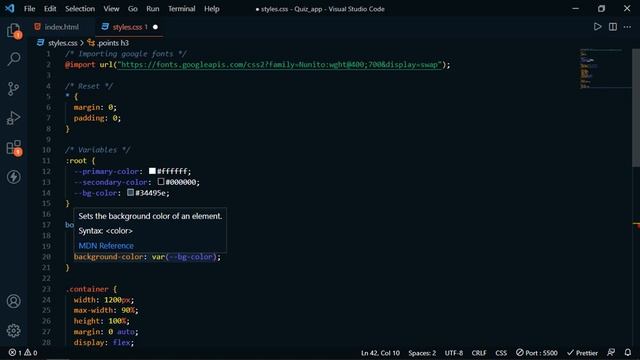The width and height of the screenshot is (640, 360).
Task: Click the feedback icon in status bar
Action: (x=611, y=352)
